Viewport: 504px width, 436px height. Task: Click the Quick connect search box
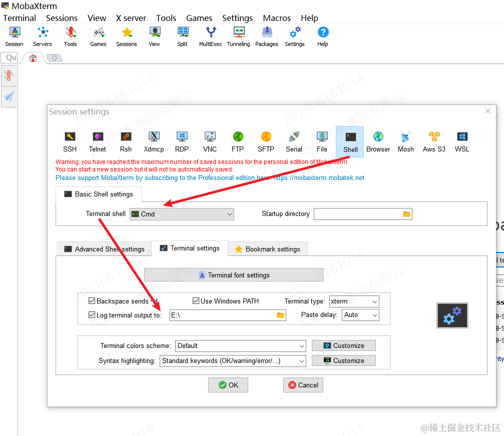click(10, 58)
